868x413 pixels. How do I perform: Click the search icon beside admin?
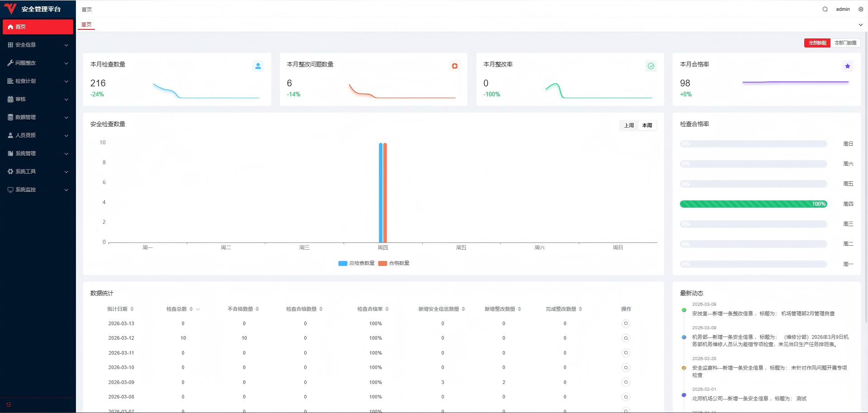(x=825, y=9)
